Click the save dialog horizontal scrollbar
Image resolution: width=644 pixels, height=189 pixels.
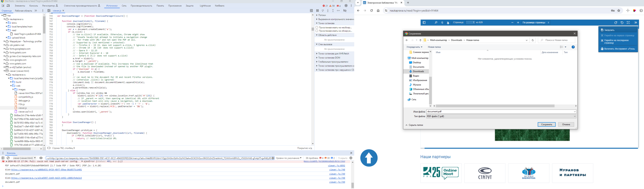click(x=495, y=106)
